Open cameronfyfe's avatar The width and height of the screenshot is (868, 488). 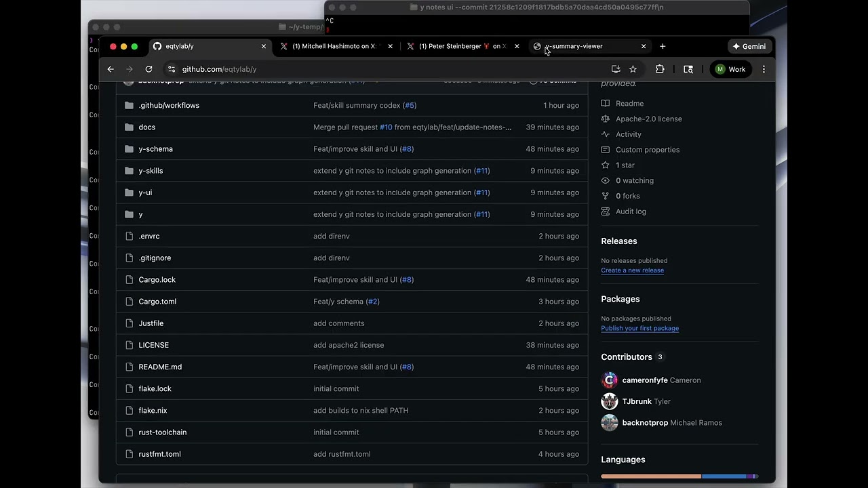coord(610,380)
